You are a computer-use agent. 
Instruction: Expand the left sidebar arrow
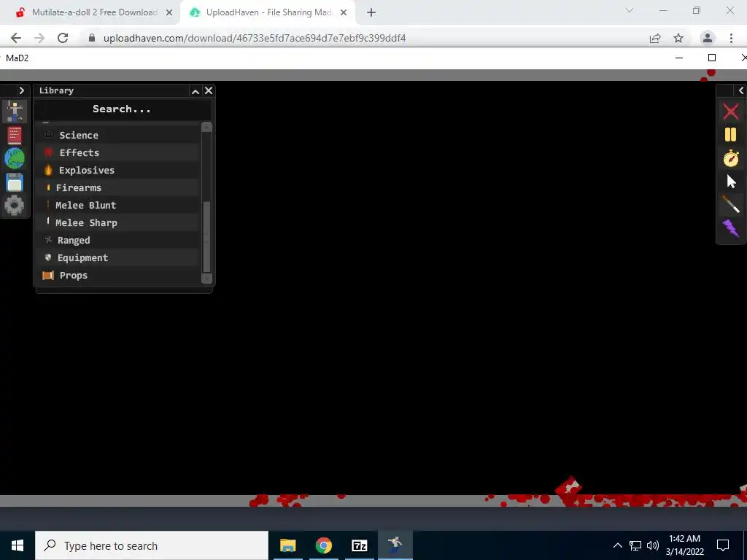click(x=21, y=90)
